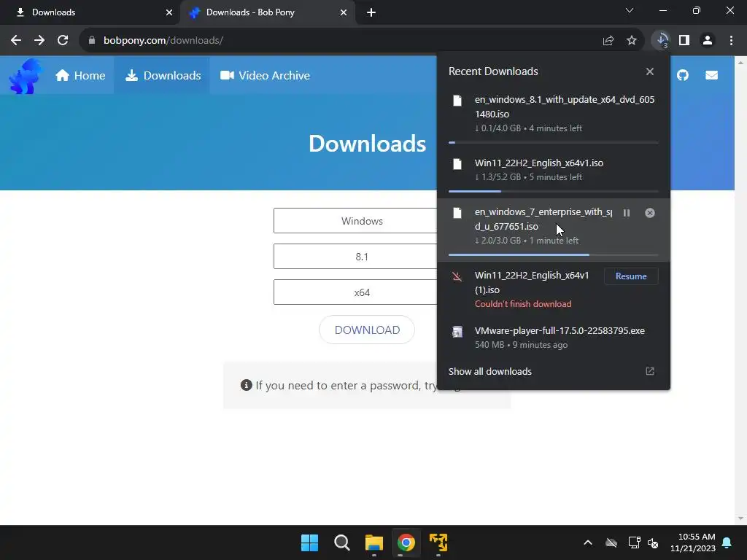Bookmark this page with star icon

[631, 41]
